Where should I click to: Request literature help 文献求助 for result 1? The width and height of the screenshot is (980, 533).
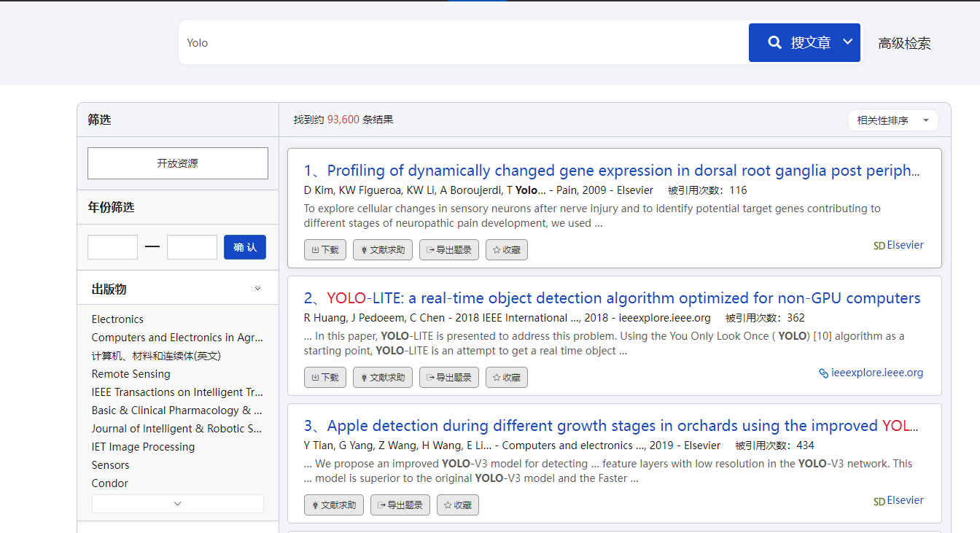(383, 249)
